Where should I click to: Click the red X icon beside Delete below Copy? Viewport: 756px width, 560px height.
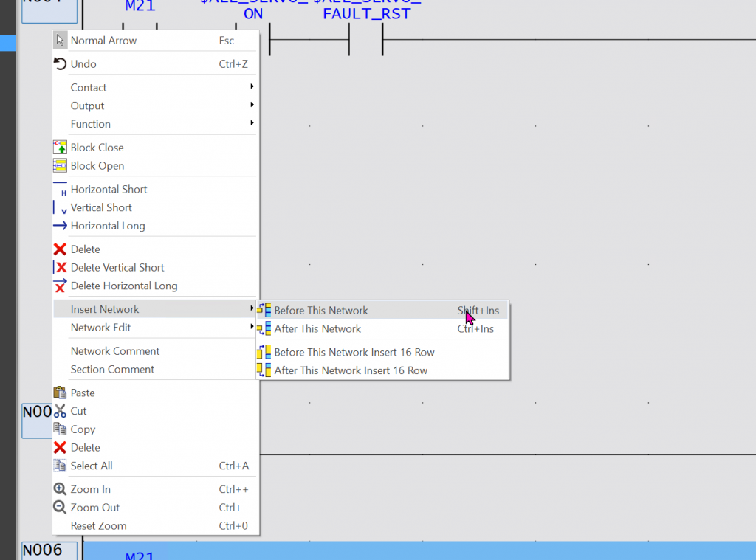click(x=60, y=447)
